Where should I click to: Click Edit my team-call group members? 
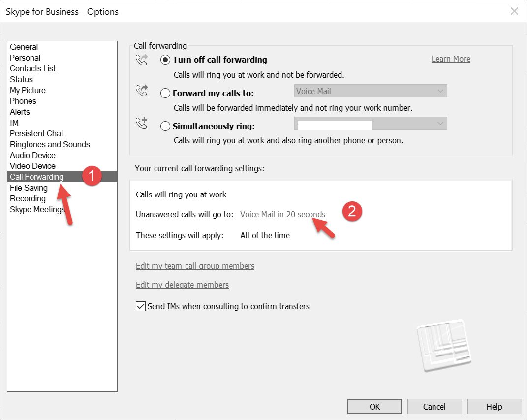point(195,266)
